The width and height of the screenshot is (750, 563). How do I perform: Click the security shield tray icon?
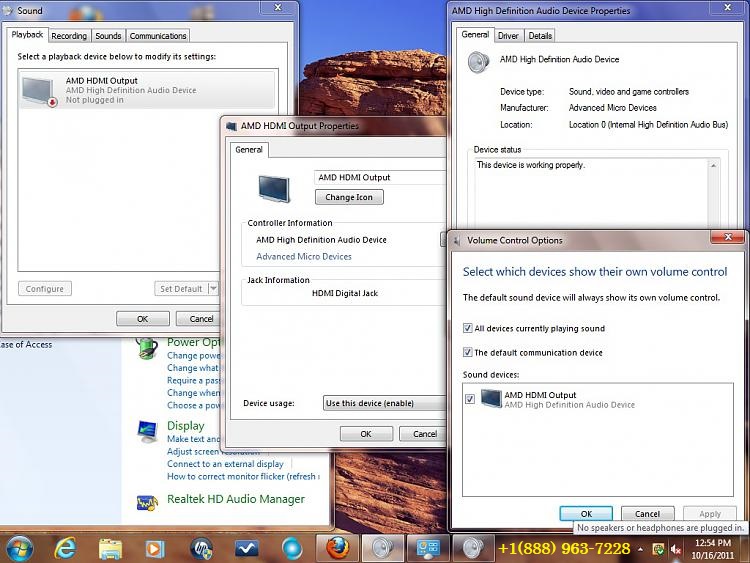(x=659, y=549)
